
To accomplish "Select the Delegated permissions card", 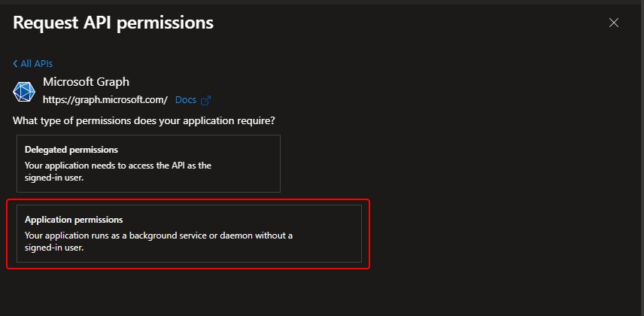I will click(x=148, y=163).
